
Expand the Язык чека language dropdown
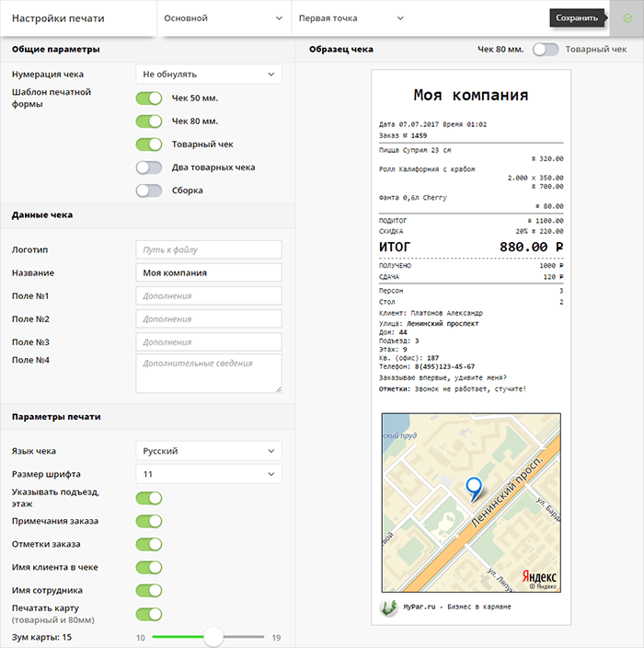click(208, 451)
